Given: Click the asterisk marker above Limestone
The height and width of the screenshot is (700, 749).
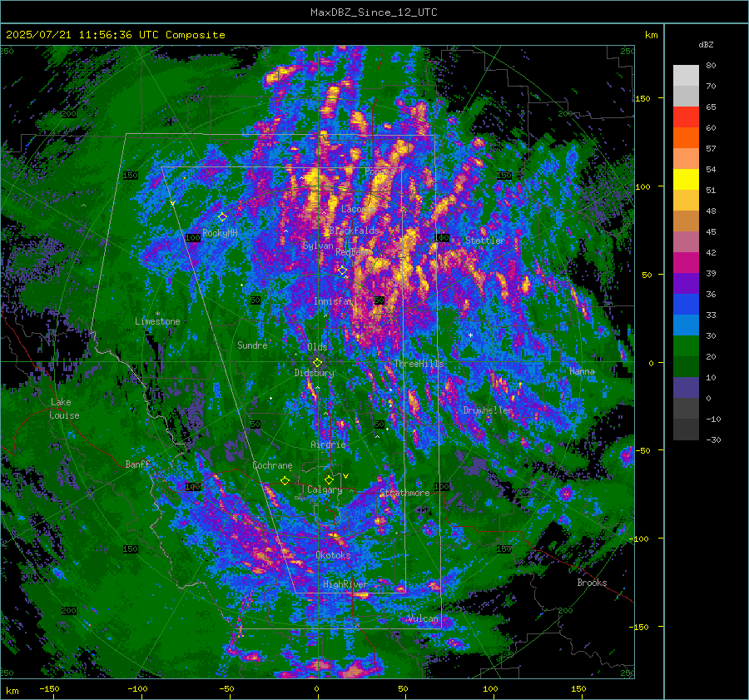Looking at the screenshot, I should tap(157, 314).
